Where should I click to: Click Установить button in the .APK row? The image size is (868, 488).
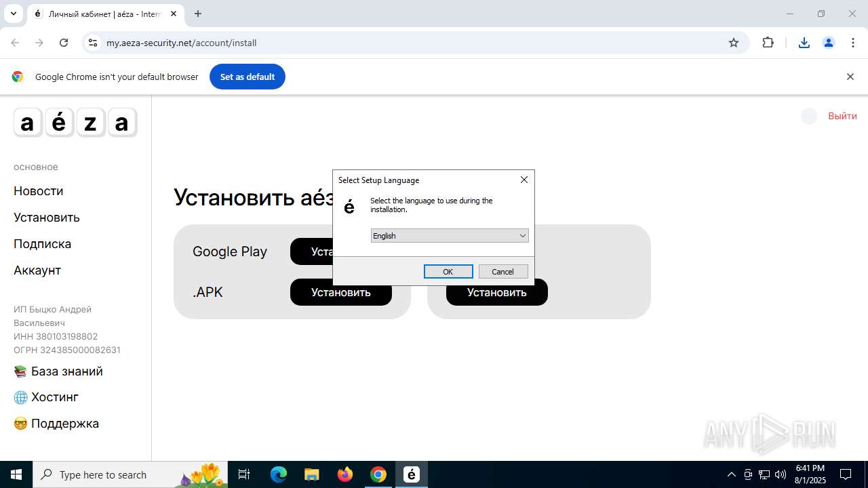341,292
